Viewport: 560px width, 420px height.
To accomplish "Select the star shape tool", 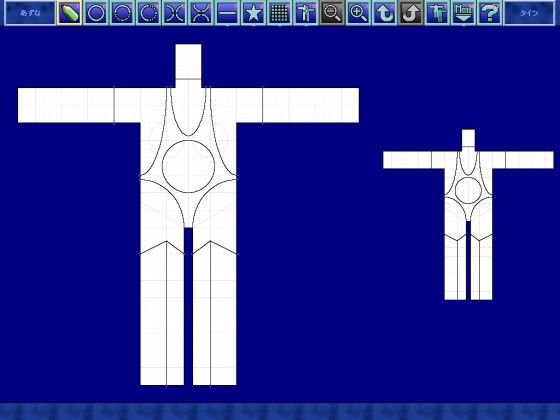I will 254,13.
